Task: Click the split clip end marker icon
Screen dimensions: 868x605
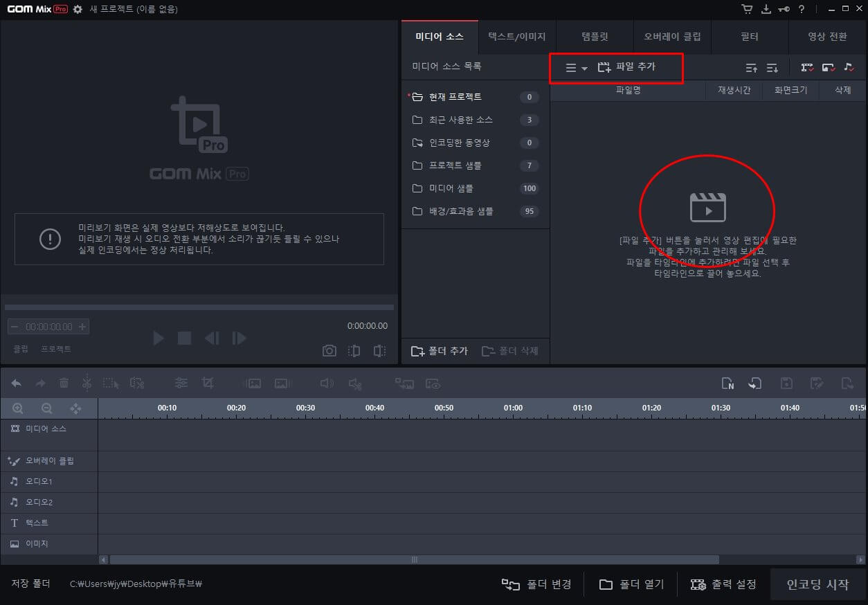Action: click(x=379, y=351)
